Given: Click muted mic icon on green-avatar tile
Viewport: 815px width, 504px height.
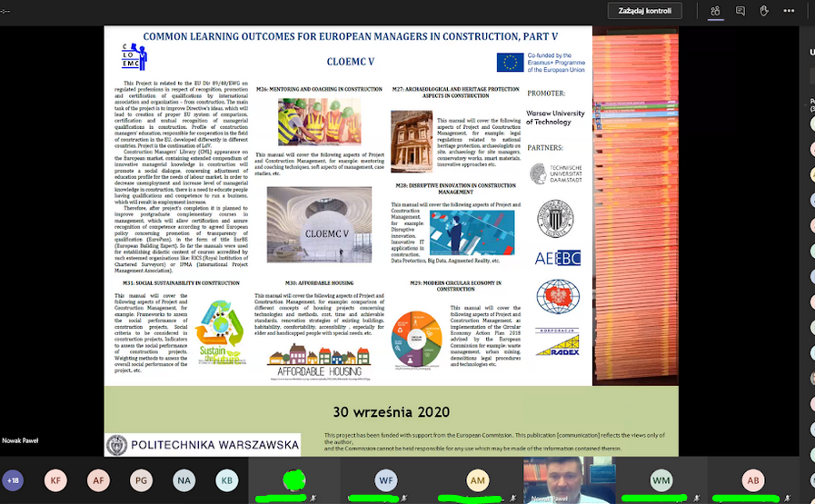Looking at the screenshot, I should [313, 499].
